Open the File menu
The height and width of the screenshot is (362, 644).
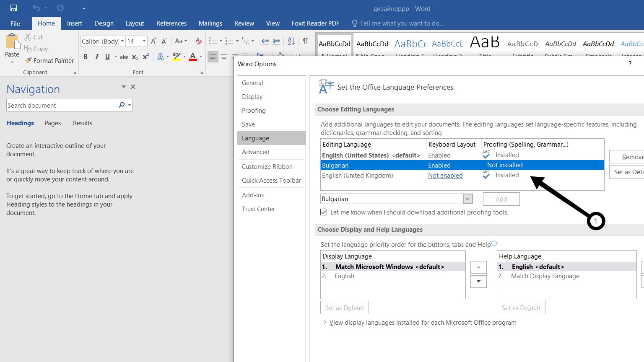(15, 23)
